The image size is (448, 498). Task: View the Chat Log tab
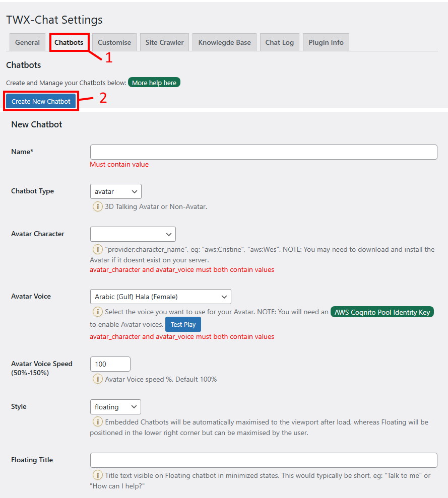pyautogui.click(x=280, y=42)
